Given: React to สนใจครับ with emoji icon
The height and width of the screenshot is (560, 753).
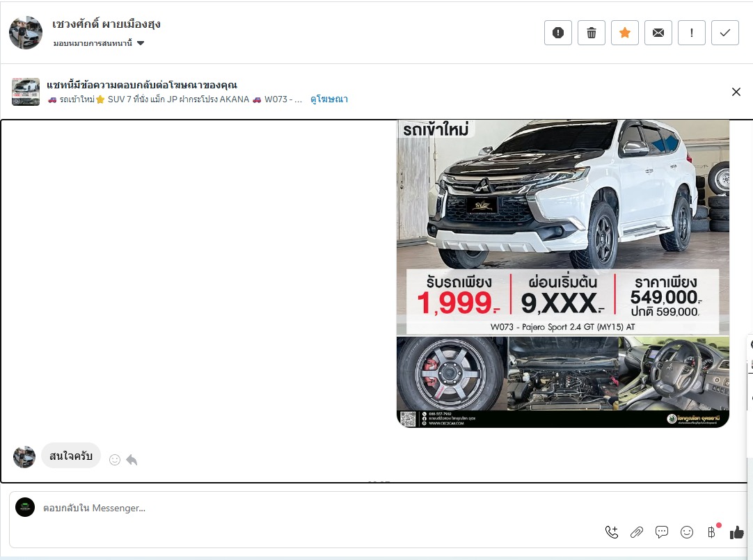Looking at the screenshot, I should 114,460.
